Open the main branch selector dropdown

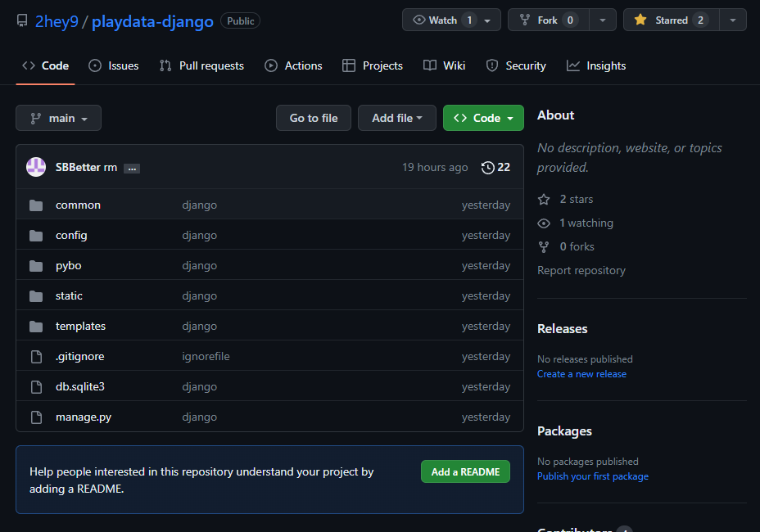(59, 118)
